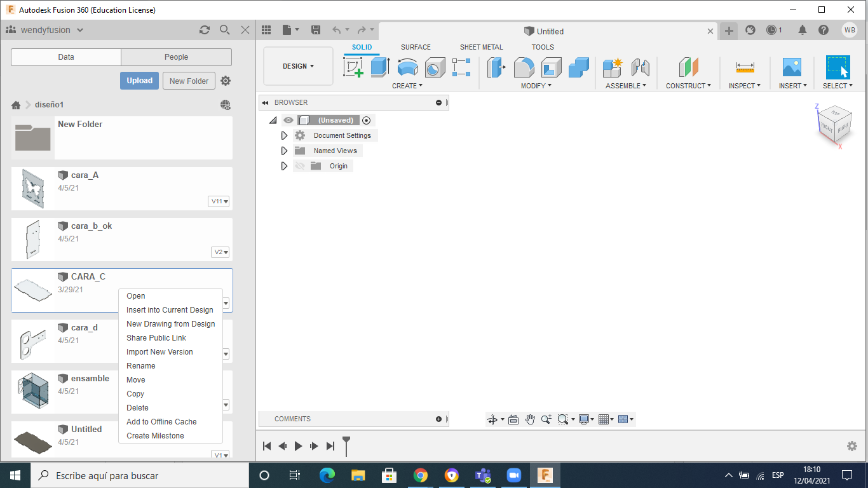
Task: Expand the Named Views node
Action: point(284,151)
